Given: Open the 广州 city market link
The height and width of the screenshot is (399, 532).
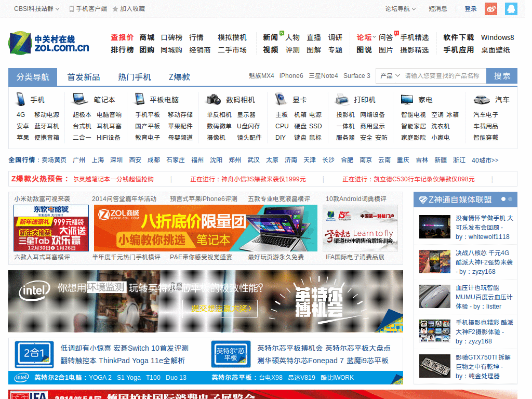Looking at the screenshot, I should (79, 160).
